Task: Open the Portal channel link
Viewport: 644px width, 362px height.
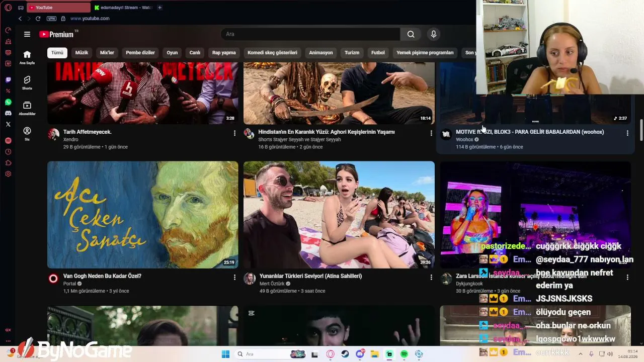Action: (69, 284)
